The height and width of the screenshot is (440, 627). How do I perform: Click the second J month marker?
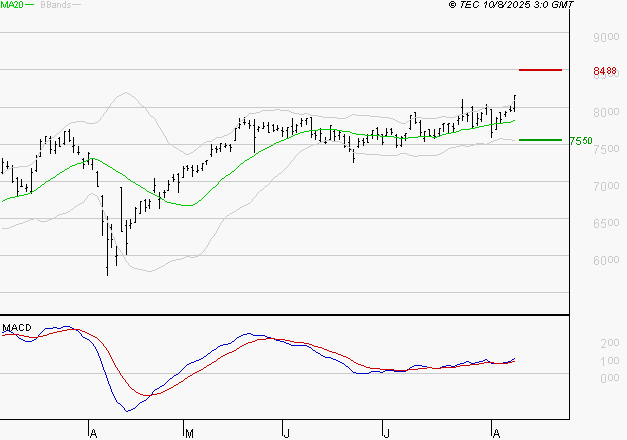[x=386, y=434]
